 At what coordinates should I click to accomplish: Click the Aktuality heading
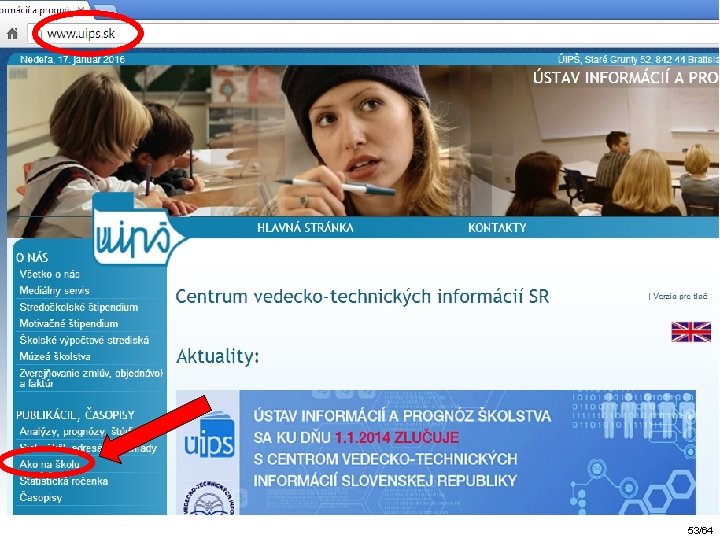coord(218,357)
